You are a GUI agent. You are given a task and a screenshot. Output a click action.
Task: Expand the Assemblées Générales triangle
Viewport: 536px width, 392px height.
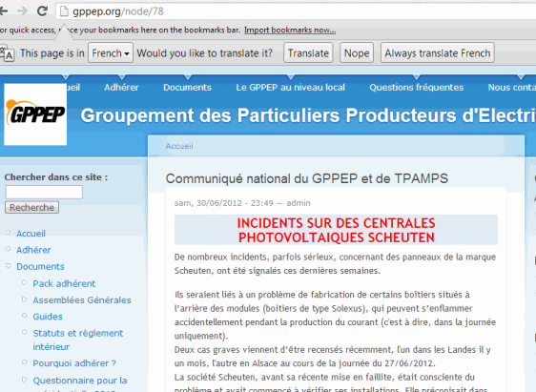24,299
